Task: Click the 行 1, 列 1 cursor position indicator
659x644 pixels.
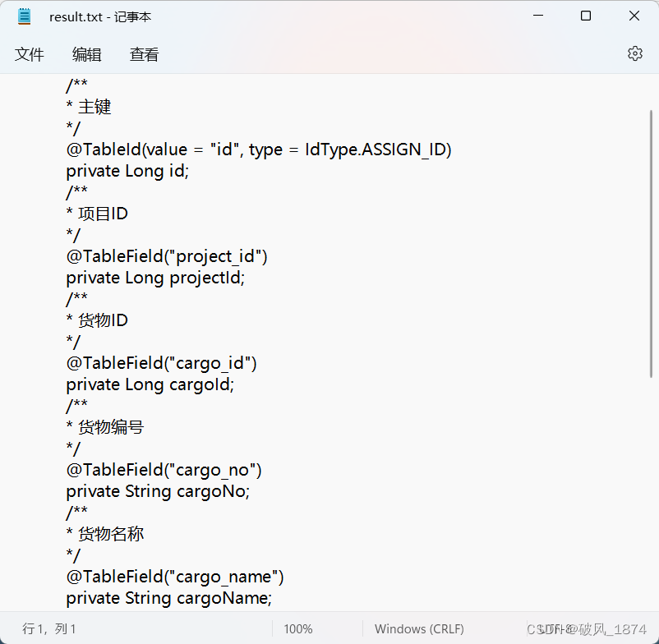Action: [48, 628]
